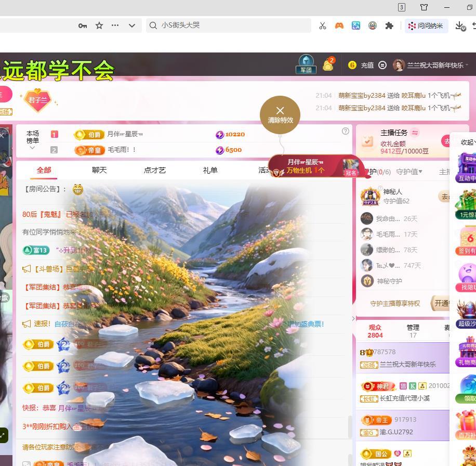Switch to the 礼单 gift list tab

point(210,170)
